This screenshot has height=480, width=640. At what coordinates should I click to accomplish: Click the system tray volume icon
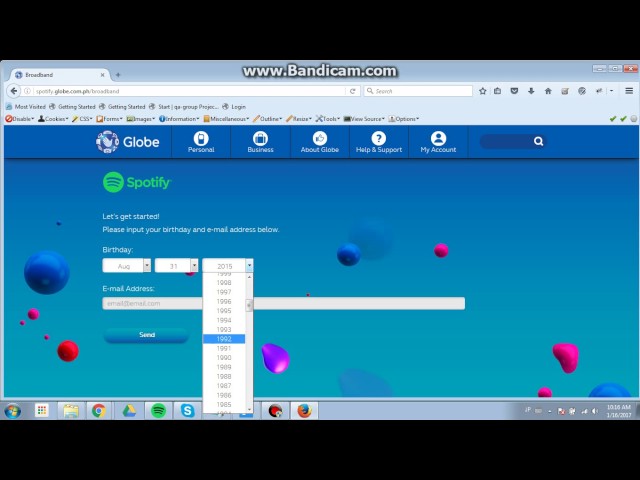coord(595,411)
